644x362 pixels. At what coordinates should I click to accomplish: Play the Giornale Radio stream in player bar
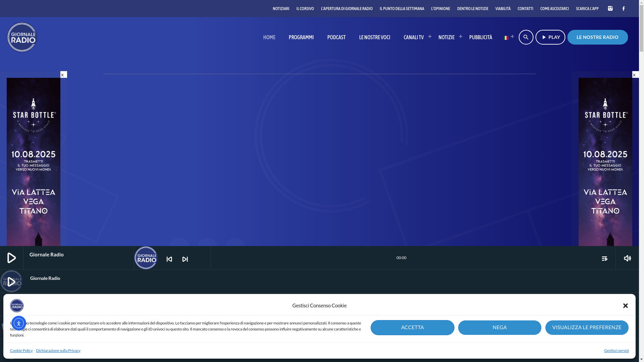point(12,258)
